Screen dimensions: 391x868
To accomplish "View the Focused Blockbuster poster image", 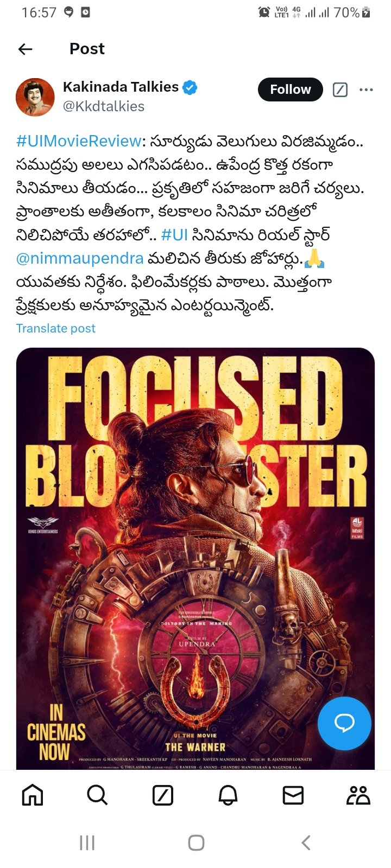I will tap(195, 558).
